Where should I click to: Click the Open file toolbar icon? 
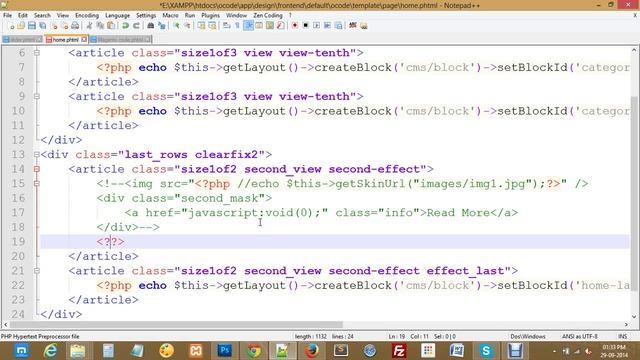21,26
